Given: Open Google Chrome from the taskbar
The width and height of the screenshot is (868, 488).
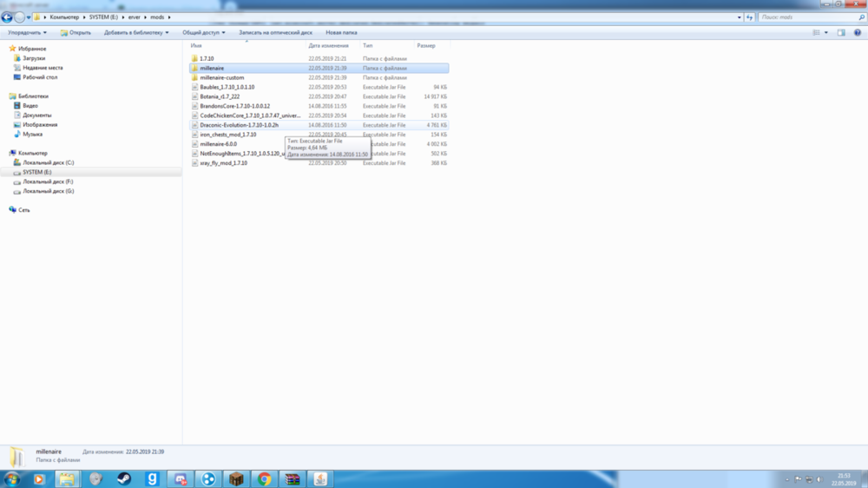Looking at the screenshot, I should 265,478.
